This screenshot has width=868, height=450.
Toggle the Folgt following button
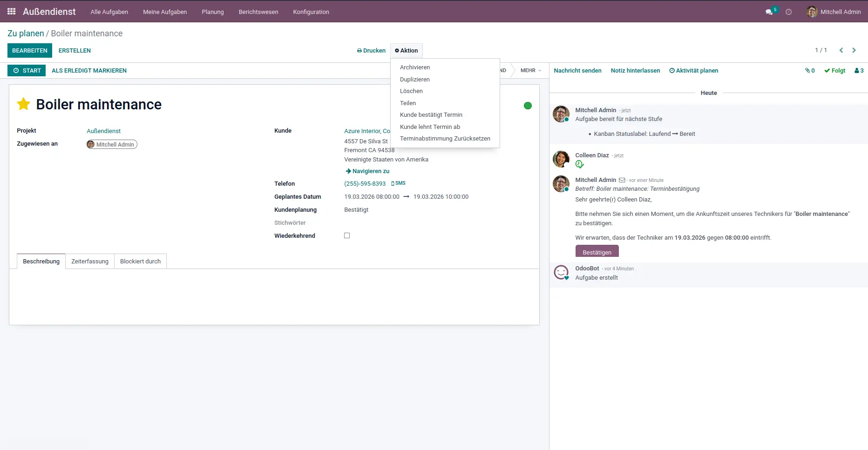point(834,71)
